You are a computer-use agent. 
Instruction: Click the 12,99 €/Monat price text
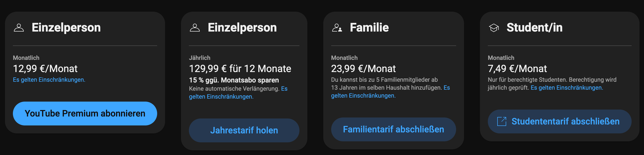tap(45, 69)
